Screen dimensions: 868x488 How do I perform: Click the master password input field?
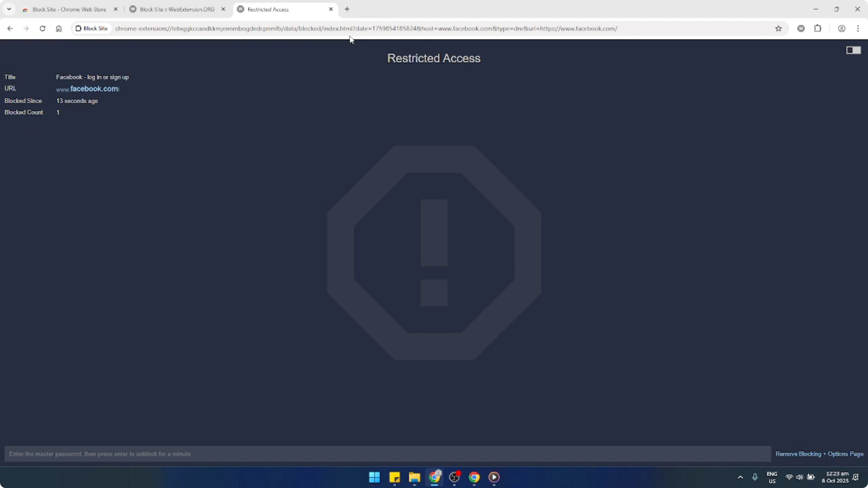pyautogui.click(x=388, y=454)
